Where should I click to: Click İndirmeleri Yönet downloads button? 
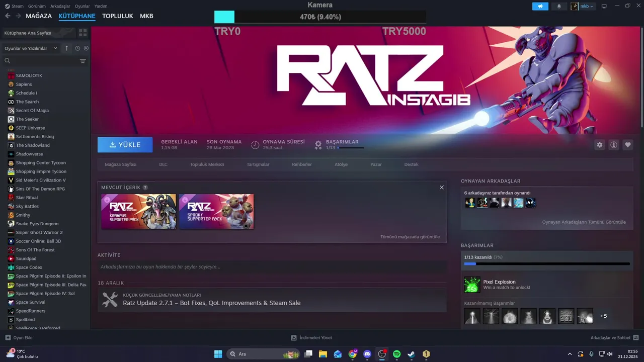click(311, 338)
